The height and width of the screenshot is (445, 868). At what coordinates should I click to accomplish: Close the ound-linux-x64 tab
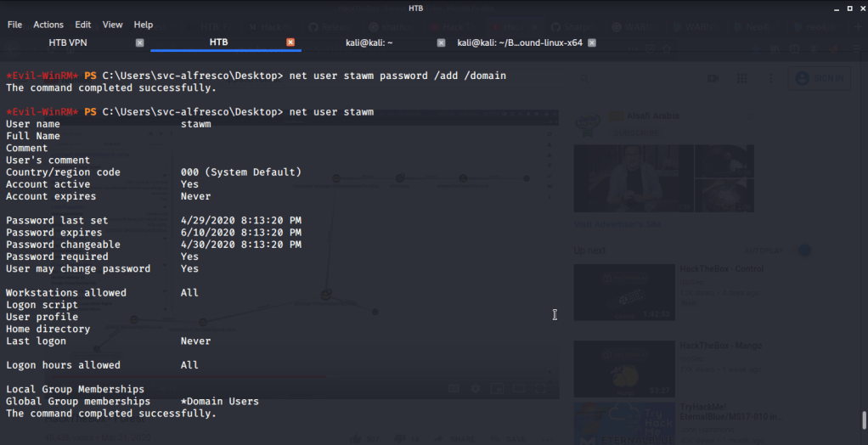pyautogui.click(x=592, y=42)
